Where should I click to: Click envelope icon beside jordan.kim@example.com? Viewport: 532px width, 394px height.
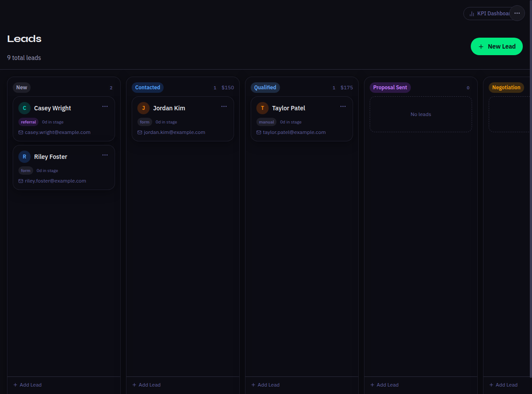click(140, 132)
